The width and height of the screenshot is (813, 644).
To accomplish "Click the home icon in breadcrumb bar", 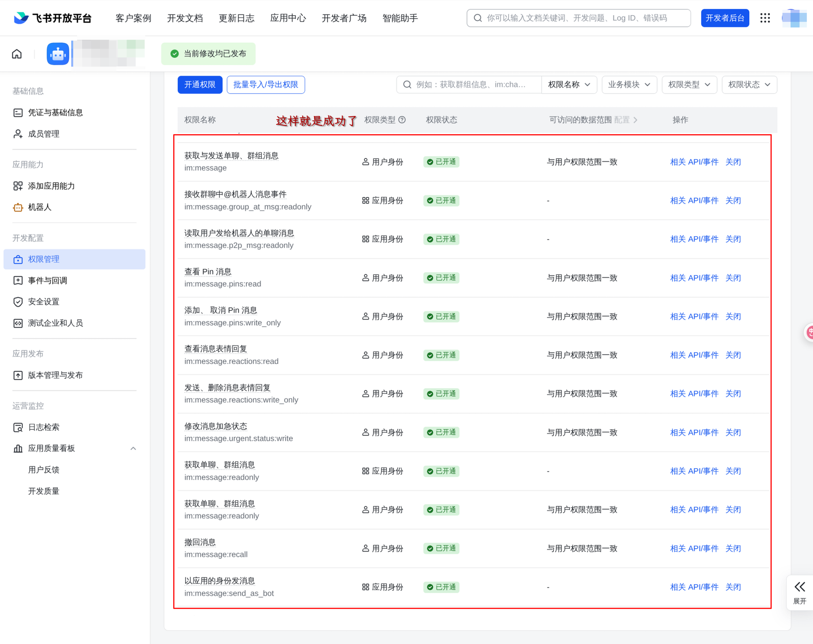I will click(16, 54).
